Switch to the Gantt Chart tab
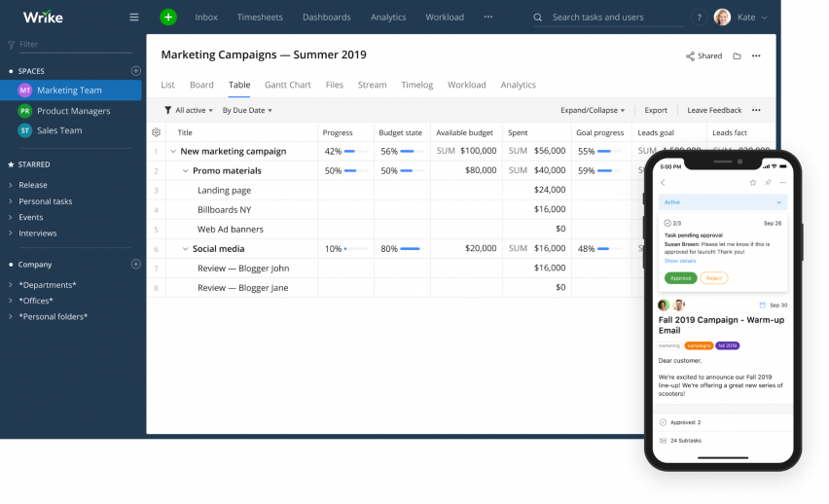Screen dimensions: 829x504 click(x=288, y=85)
